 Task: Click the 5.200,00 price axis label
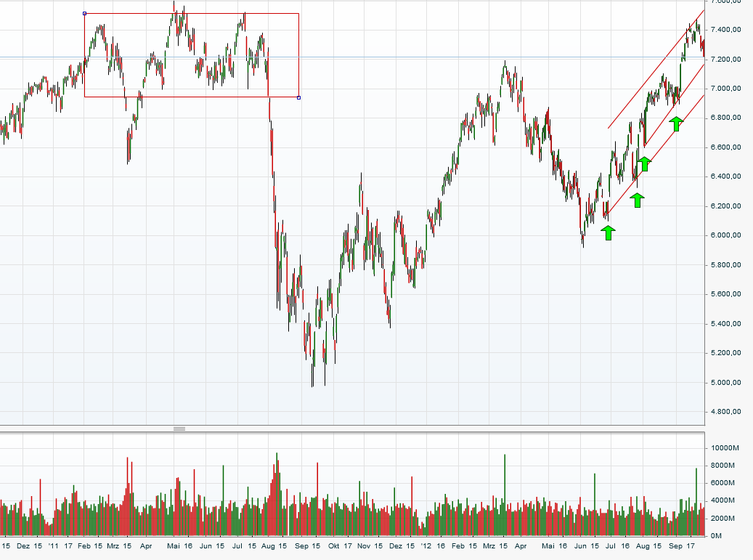point(725,353)
